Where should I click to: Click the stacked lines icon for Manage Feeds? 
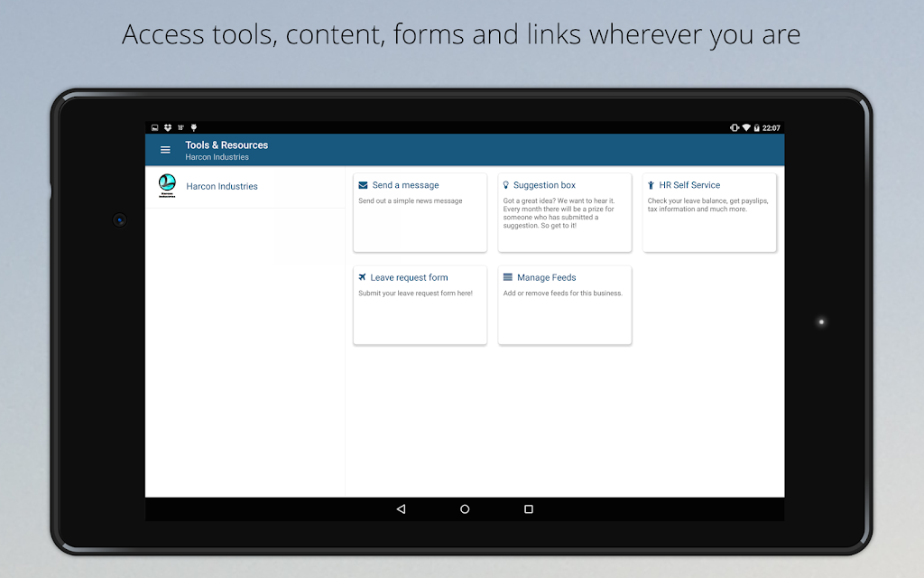coord(507,277)
